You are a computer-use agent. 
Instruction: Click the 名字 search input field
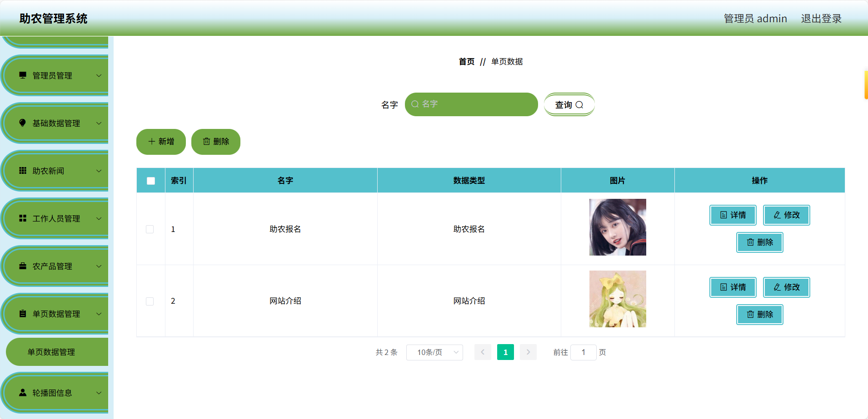click(471, 104)
